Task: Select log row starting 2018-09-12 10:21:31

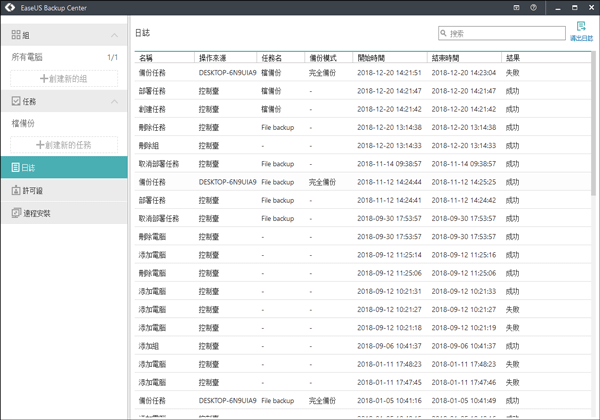Action: (x=363, y=291)
